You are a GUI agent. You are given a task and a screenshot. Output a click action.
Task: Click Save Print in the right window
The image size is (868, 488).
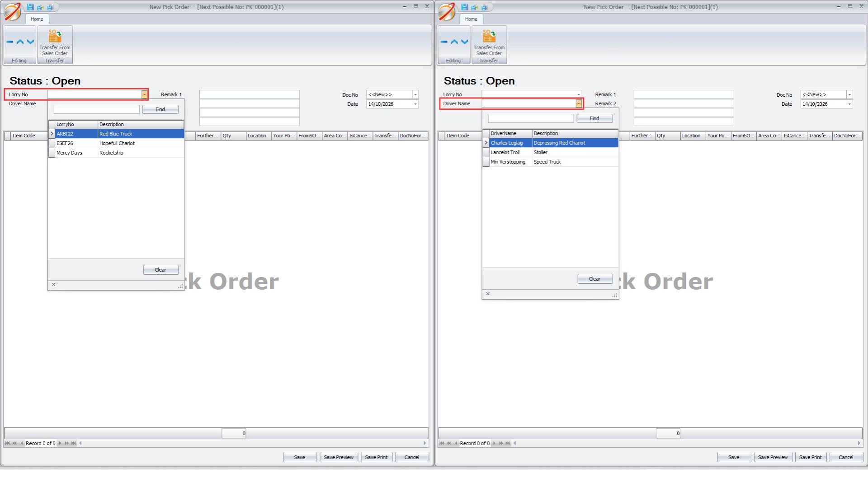coord(811,457)
